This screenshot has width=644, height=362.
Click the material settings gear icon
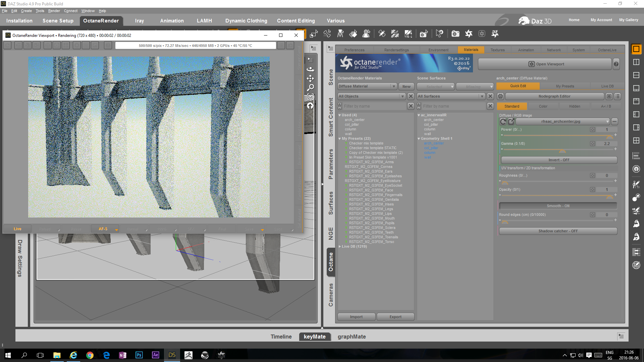pyautogui.click(x=500, y=96)
